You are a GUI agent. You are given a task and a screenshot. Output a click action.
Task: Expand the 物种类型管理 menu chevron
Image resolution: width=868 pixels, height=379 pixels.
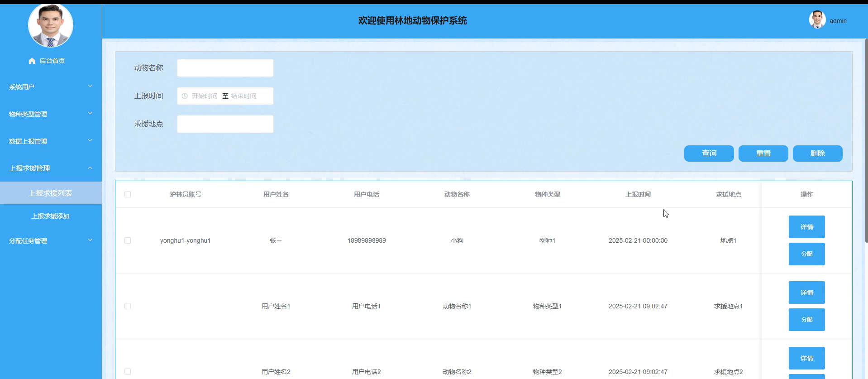(90, 113)
